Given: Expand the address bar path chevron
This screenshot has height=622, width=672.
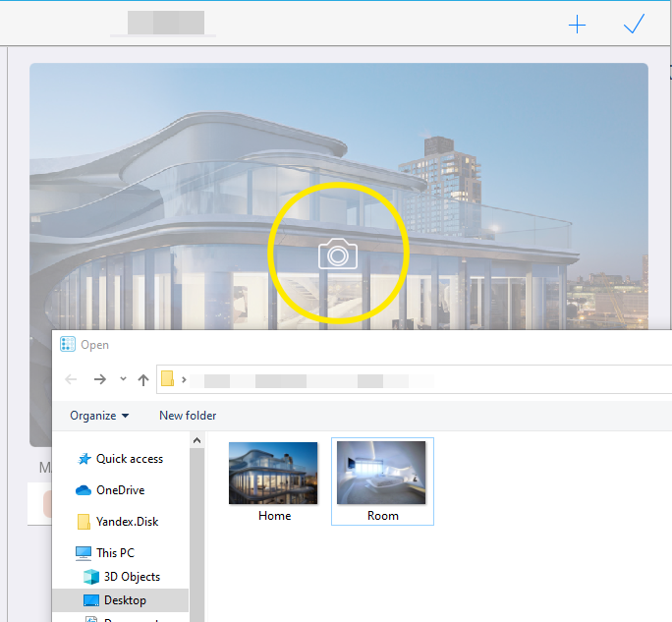Looking at the screenshot, I should pyautogui.click(x=184, y=379).
